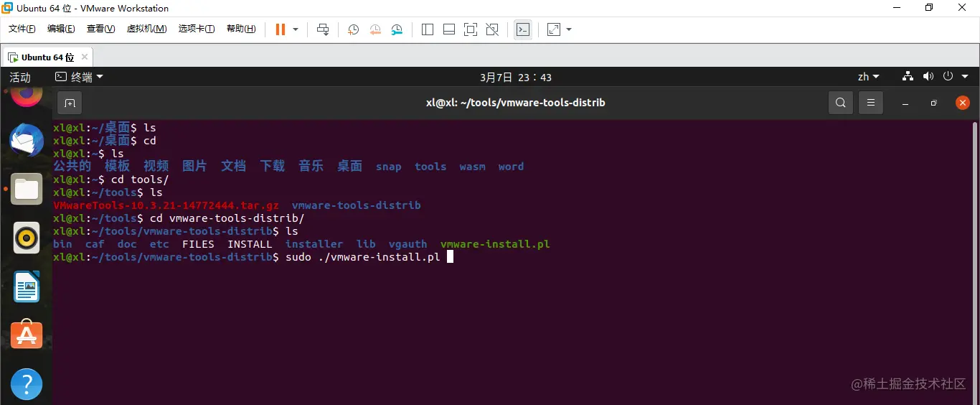The height and width of the screenshot is (405, 980).
Task: Open the power system menu in top bar
Action: [x=956, y=76]
